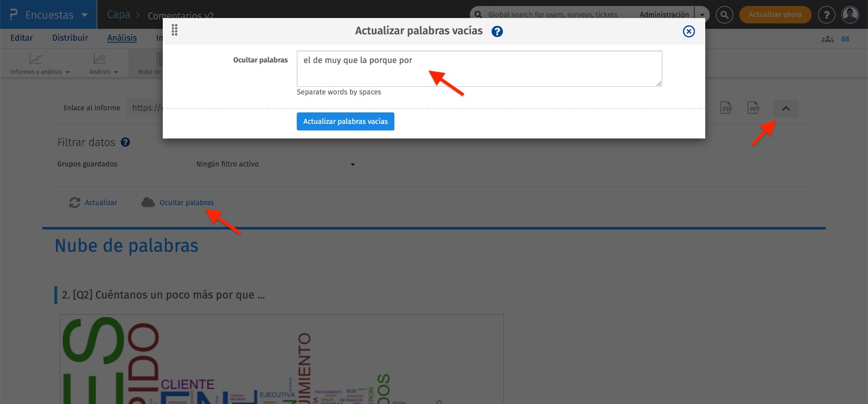Click the QuestionPro P logo
868x404 pixels.
click(14, 15)
